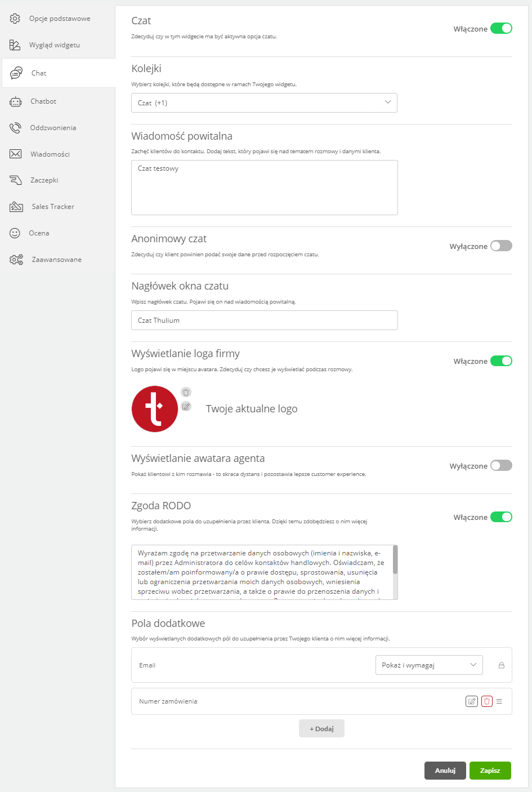
Task: Click the red Thulium logo thumbnail
Action: pyautogui.click(x=155, y=409)
